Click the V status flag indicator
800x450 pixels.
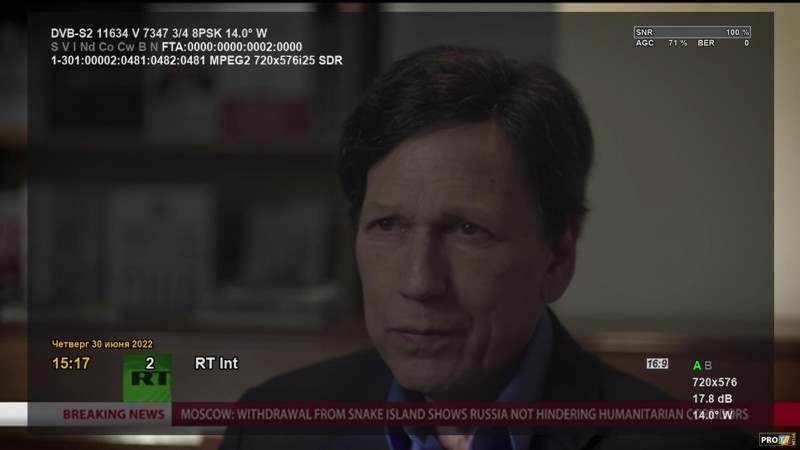(65, 47)
